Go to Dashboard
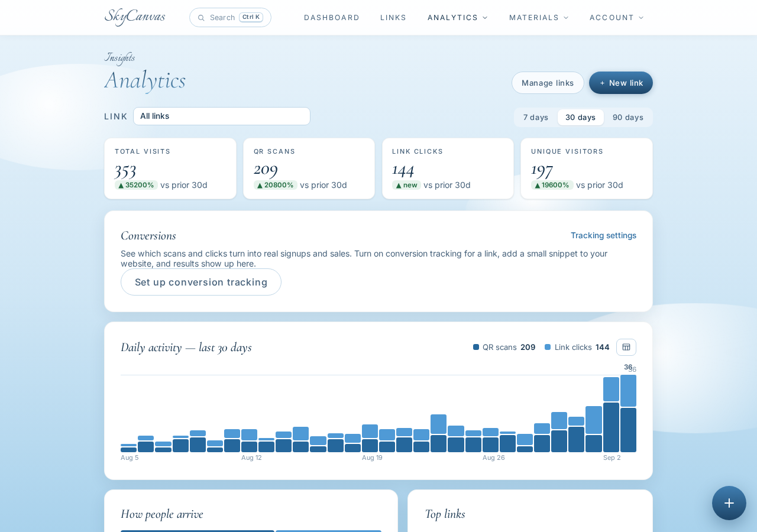The image size is (757, 532). (x=332, y=18)
